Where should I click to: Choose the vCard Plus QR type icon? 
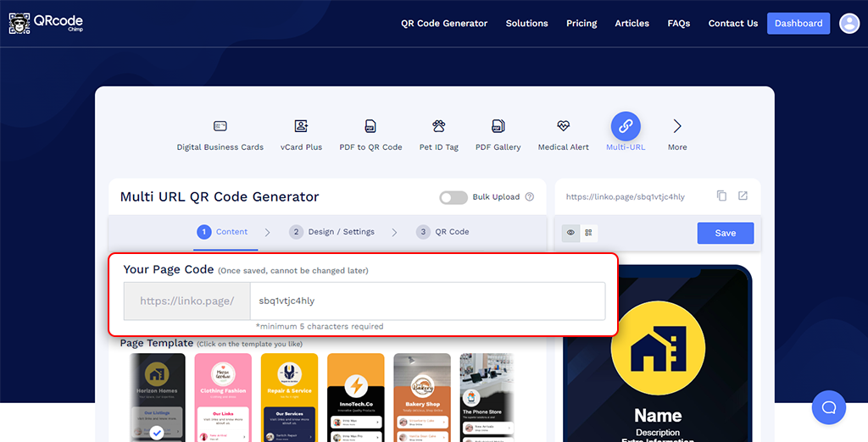point(301,126)
